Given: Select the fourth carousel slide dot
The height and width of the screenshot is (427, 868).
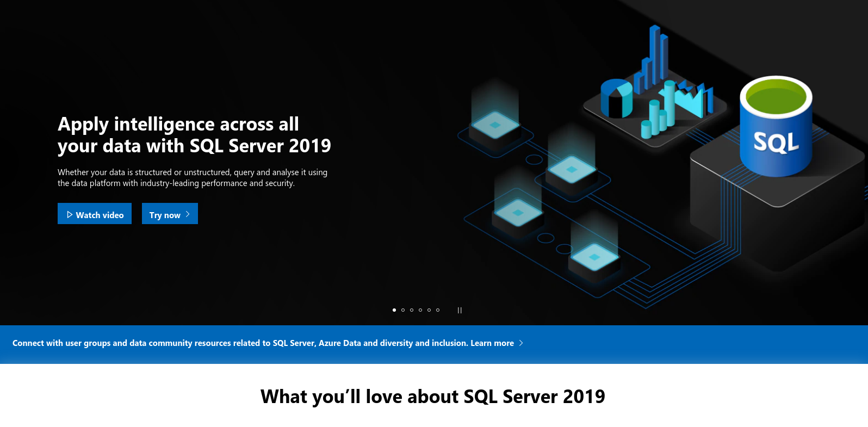Looking at the screenshot, I should click(x=420, y=310).
